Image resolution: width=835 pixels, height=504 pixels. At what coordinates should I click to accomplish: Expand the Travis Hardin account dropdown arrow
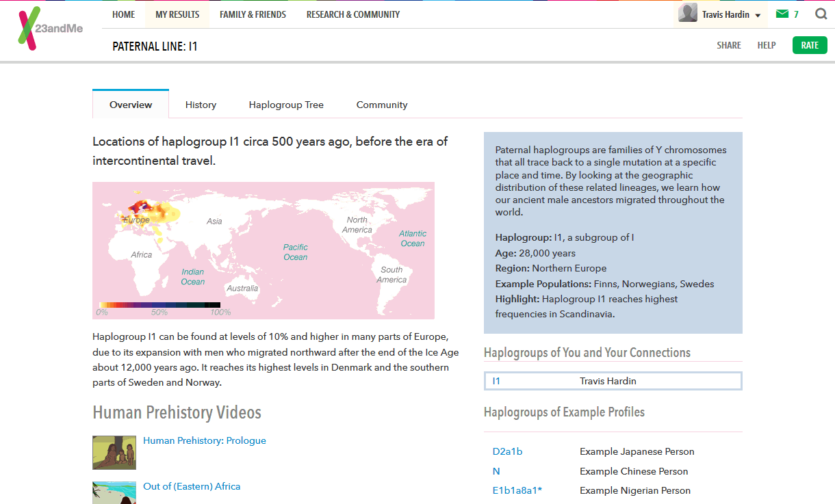(758, 15)
